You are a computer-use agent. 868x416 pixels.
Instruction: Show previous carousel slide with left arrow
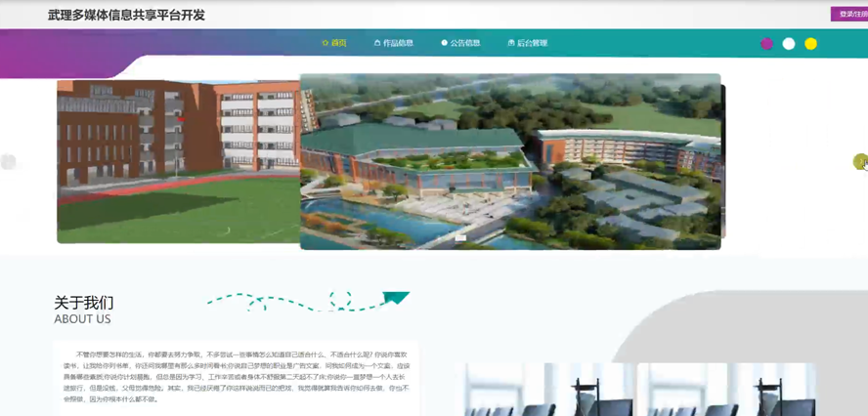pos(8,162)
